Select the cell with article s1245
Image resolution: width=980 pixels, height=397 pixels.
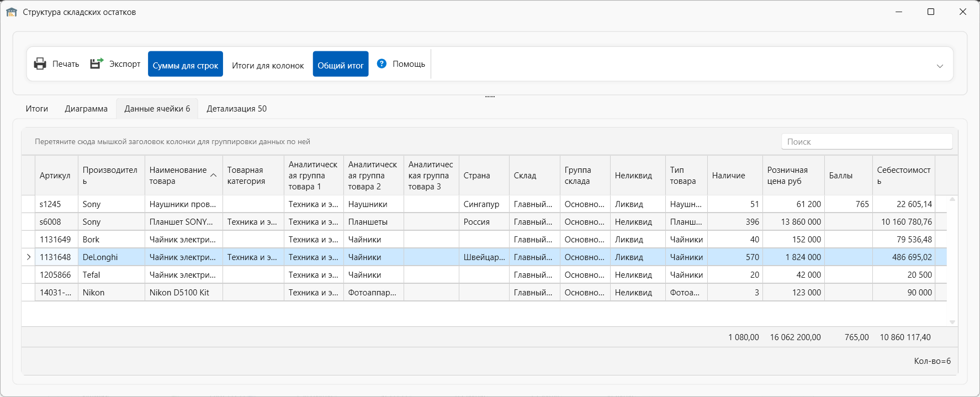coord(56,204)
